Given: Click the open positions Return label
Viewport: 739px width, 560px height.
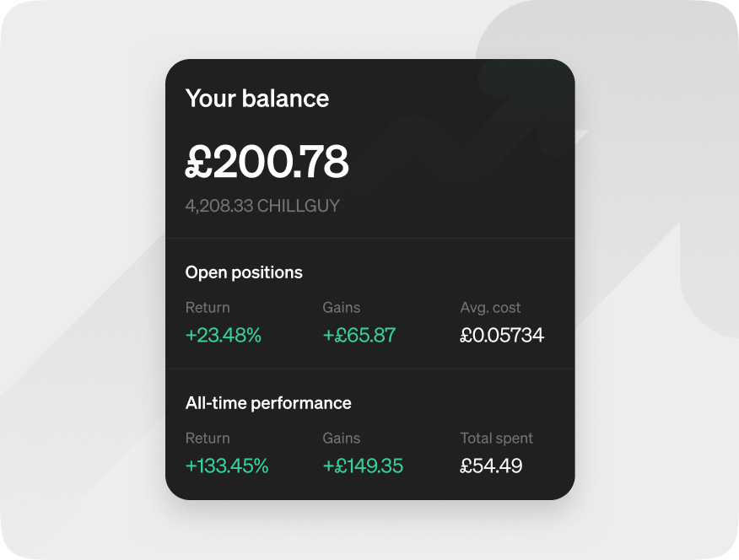Looking at the screenshot, I should point(208,308).
